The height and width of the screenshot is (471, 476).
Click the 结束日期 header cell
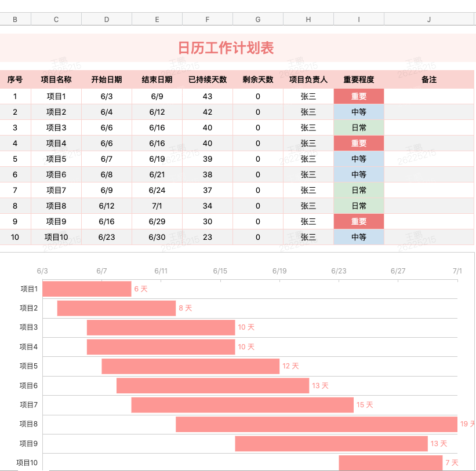click(157, 79)
